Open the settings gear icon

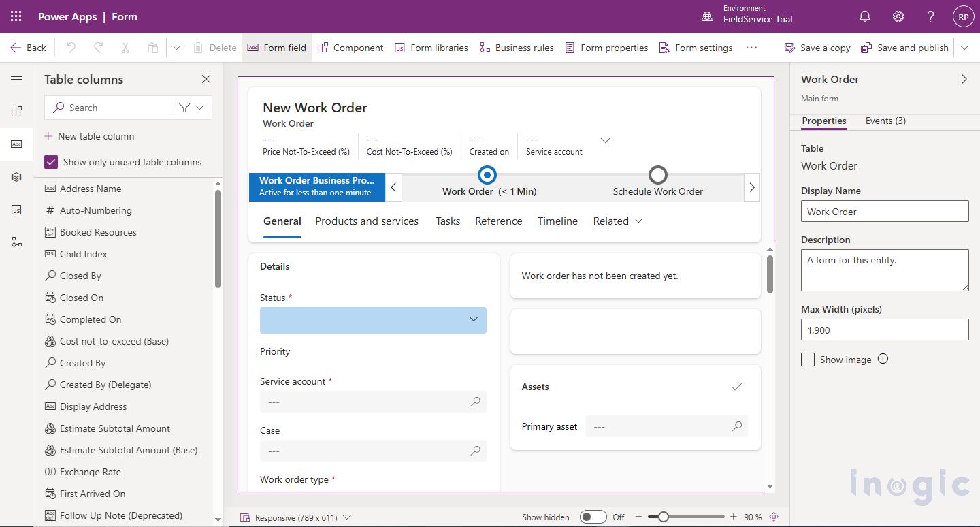coord(898,16)
